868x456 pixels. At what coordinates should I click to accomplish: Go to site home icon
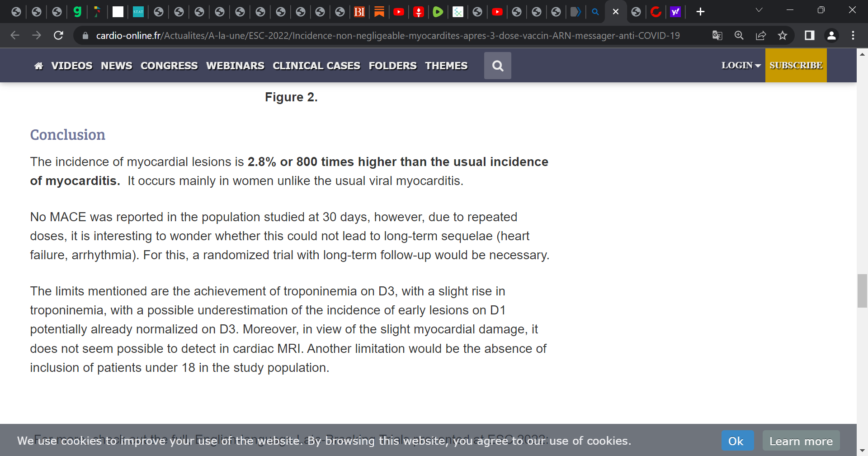pyautogui.click(x=39, y=66)
